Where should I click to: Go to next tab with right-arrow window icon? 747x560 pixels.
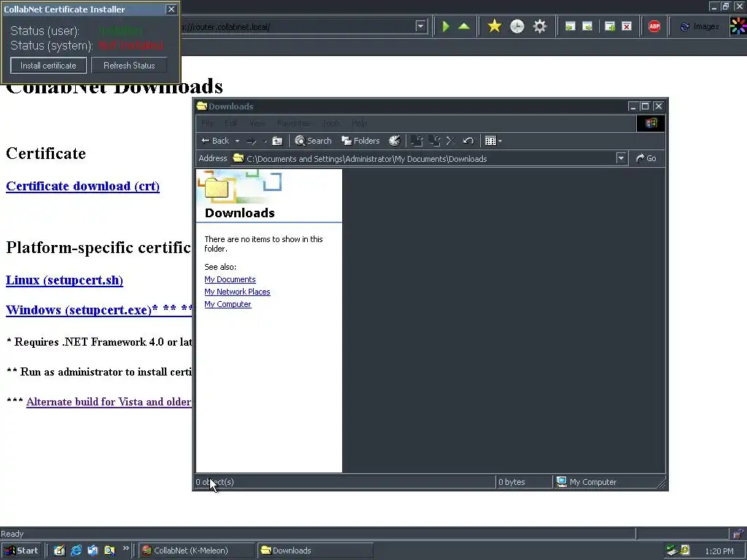(587, 26)
